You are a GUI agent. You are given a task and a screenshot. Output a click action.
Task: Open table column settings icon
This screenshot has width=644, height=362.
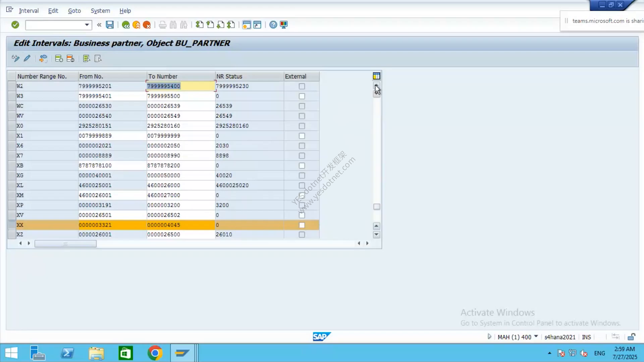(376, 76)
